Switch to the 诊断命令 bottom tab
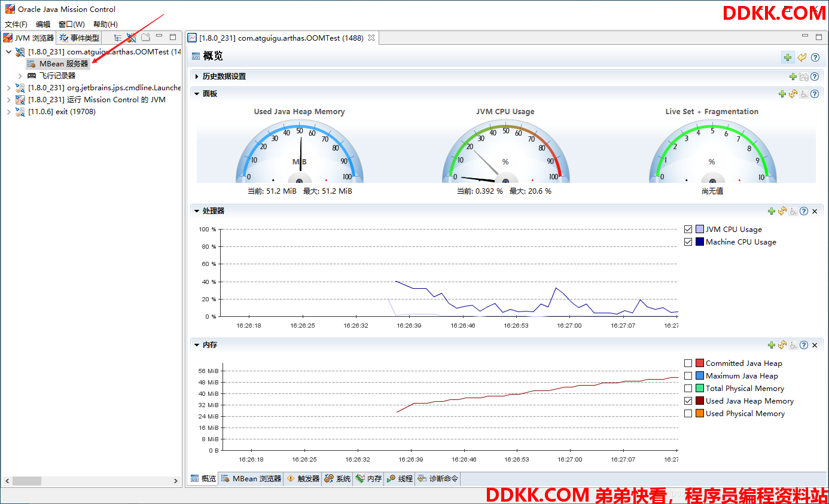This screenshot has width=829, height=504. (x=438, y=478)
